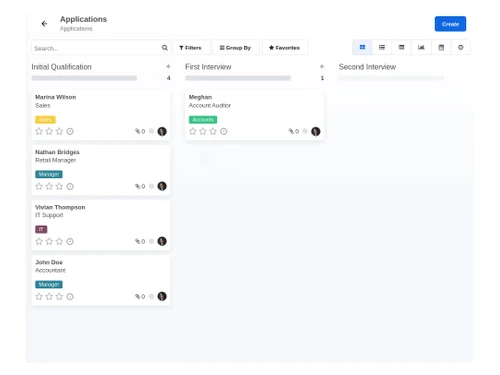Set third star on Meghan card
The width and height of the screenshot is (500, 375).
pyautogui.click(x=213, y=131)
